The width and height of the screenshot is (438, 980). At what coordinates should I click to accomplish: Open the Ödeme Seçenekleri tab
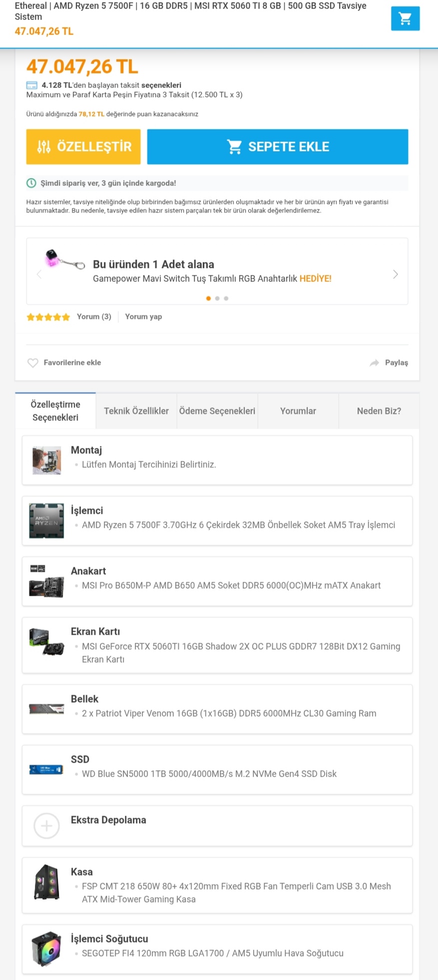(217, 411)
